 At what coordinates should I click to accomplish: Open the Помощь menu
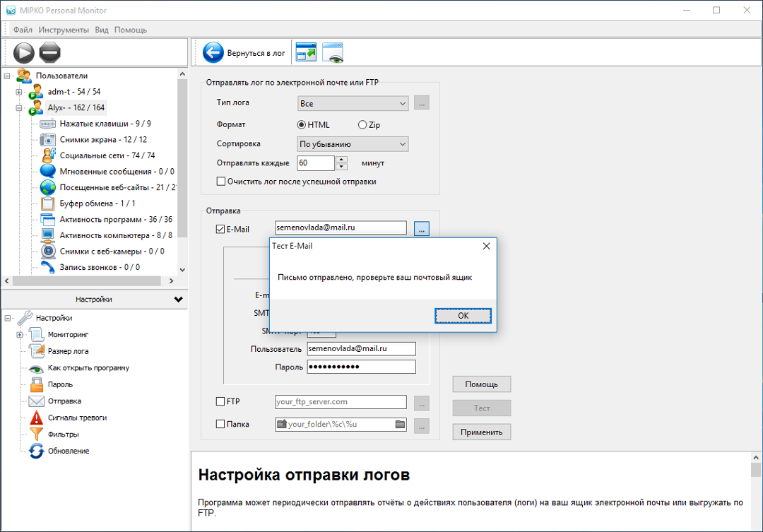[x=131, y=30]
